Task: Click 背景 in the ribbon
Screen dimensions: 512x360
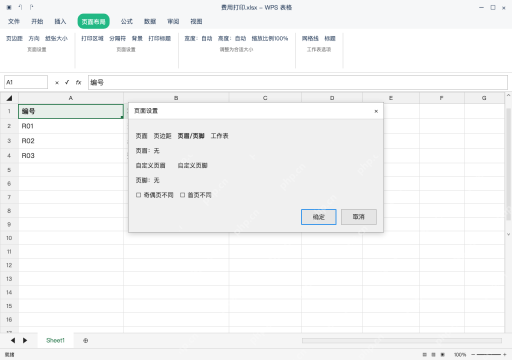Action: pos(137,38)
